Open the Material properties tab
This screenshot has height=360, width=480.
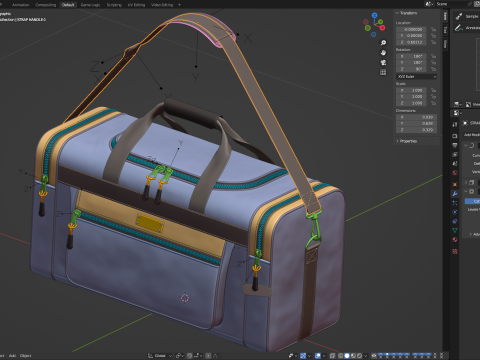pyautogui.click(x=455, y=239)
